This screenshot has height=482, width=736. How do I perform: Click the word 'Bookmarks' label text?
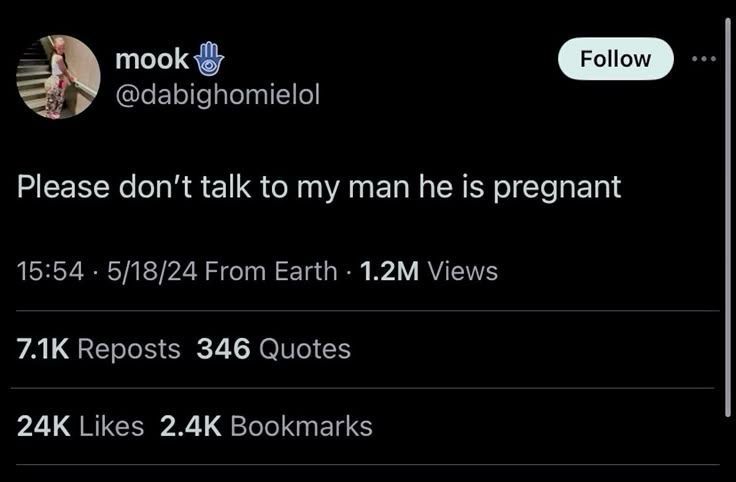point(301,426)
